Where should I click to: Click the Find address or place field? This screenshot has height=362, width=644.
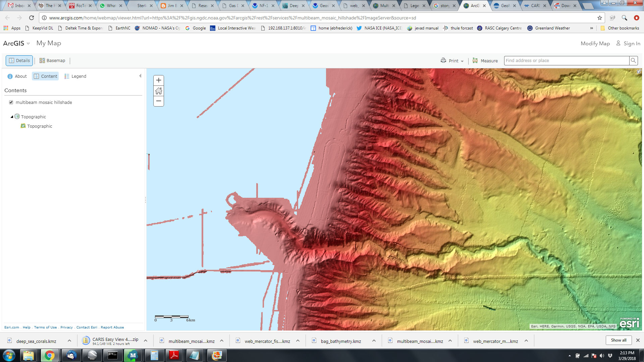click(x=566, y=61)
